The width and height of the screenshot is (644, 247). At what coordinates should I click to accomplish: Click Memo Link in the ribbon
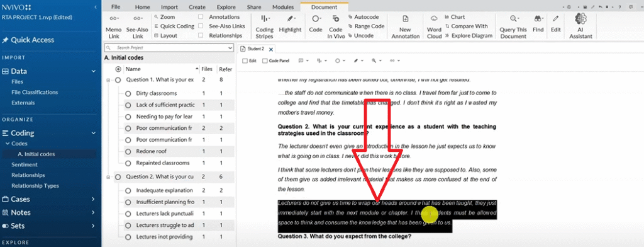pyautogui.click(x=113, y=26)
